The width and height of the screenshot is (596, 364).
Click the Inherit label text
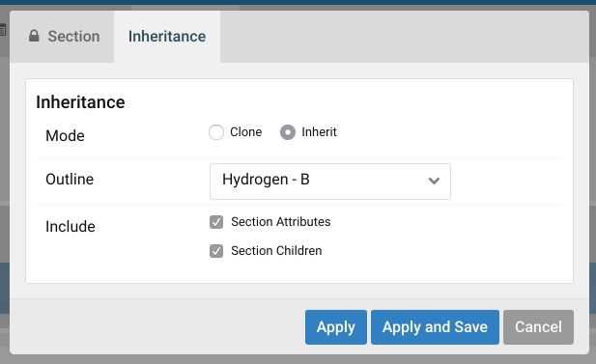(320, 132)
